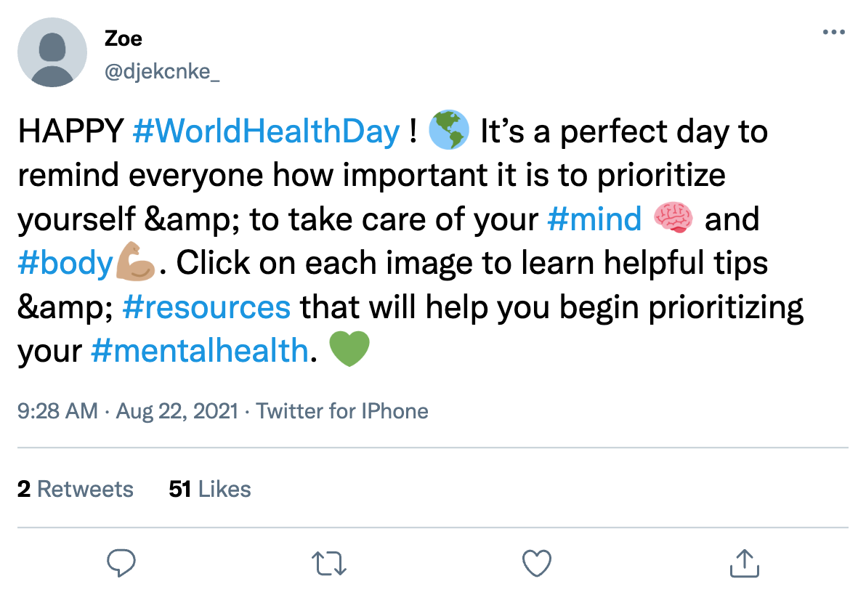Like the tweet with heart icon
Viewport: 866px width, 616px height.
(x=537, y=563)
